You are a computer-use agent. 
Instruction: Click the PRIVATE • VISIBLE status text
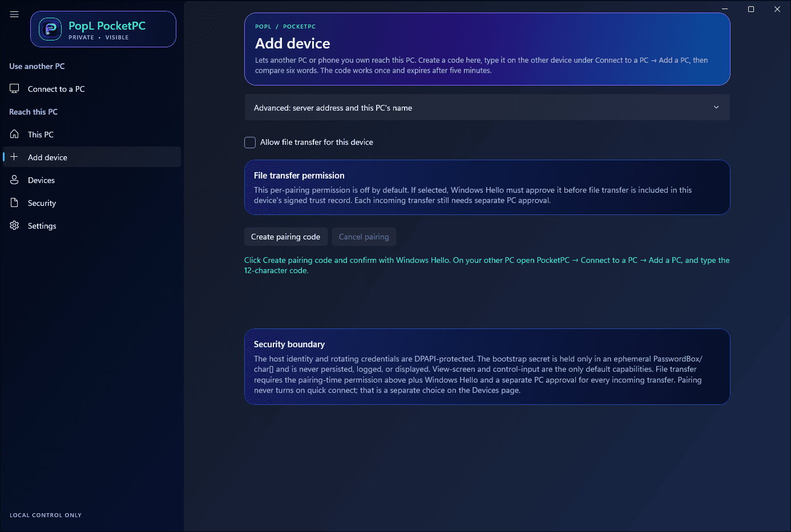pos(99,38)
